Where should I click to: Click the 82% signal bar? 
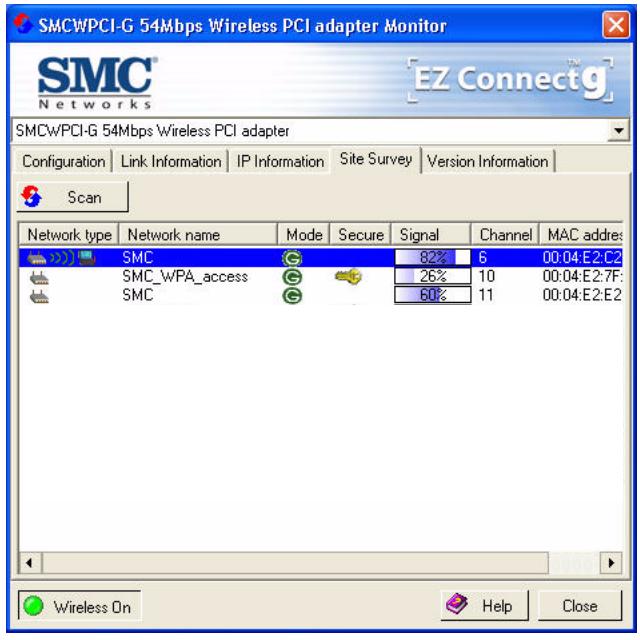(x=433, y=258)
